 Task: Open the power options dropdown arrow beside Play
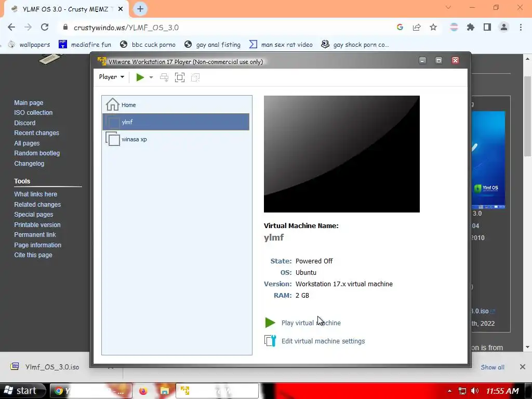tap(151, 77)
